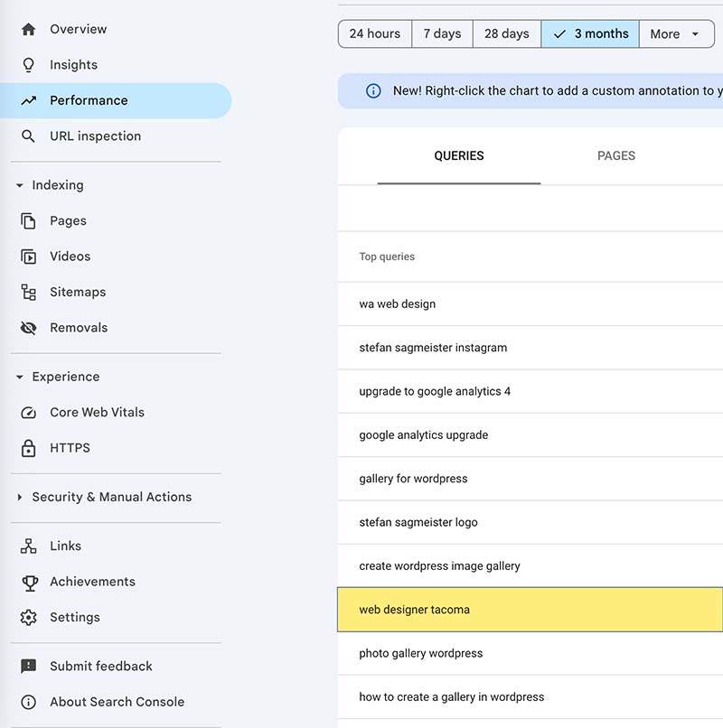Select the Insights lightbulb icon

(x=29, y=64)
